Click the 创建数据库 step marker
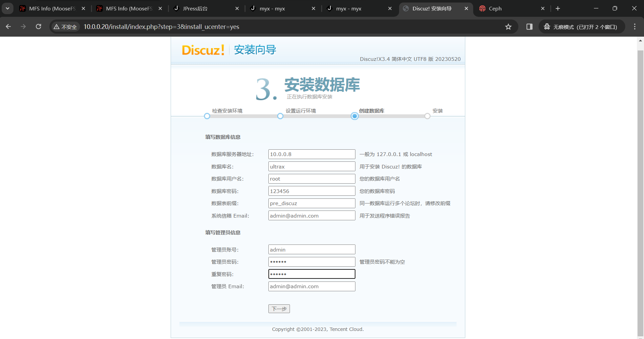Screen dimensions: 644x339 click(x=354, y=116)
